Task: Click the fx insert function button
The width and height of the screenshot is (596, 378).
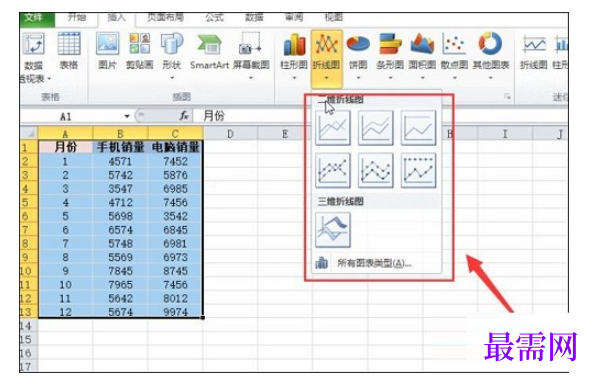Action: [x=184, y=116]
